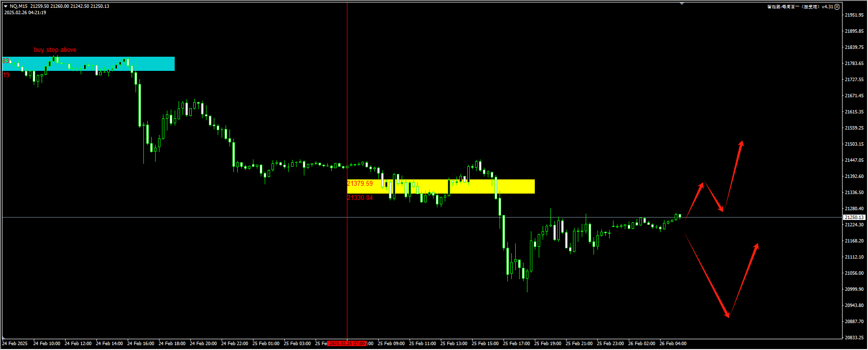Click the NQ,M15 symbol title text
This screenshot has height=350, width=868.
pyautogui.click(x=19, y=6)
